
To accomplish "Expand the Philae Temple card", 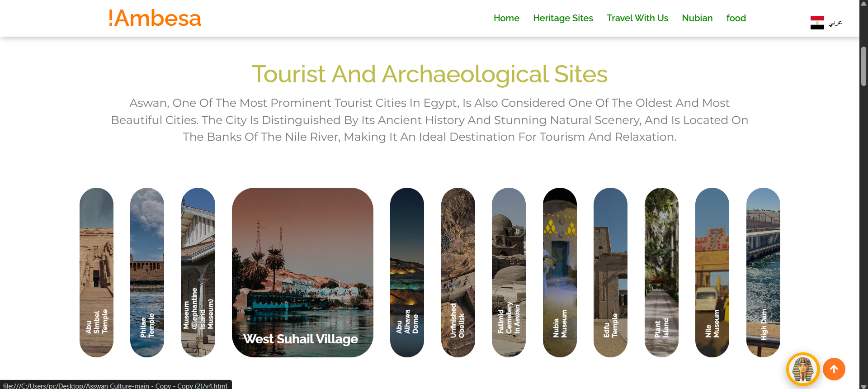I will click(147, 272).
